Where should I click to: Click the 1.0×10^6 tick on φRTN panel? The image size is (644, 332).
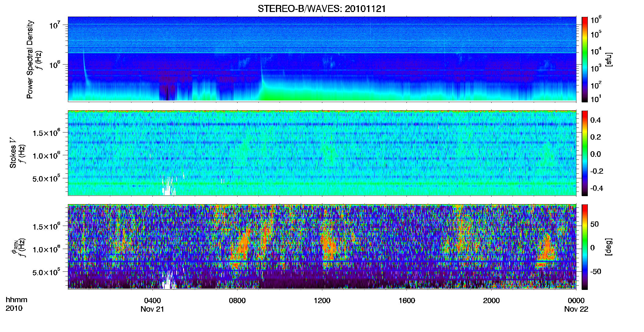46,249
